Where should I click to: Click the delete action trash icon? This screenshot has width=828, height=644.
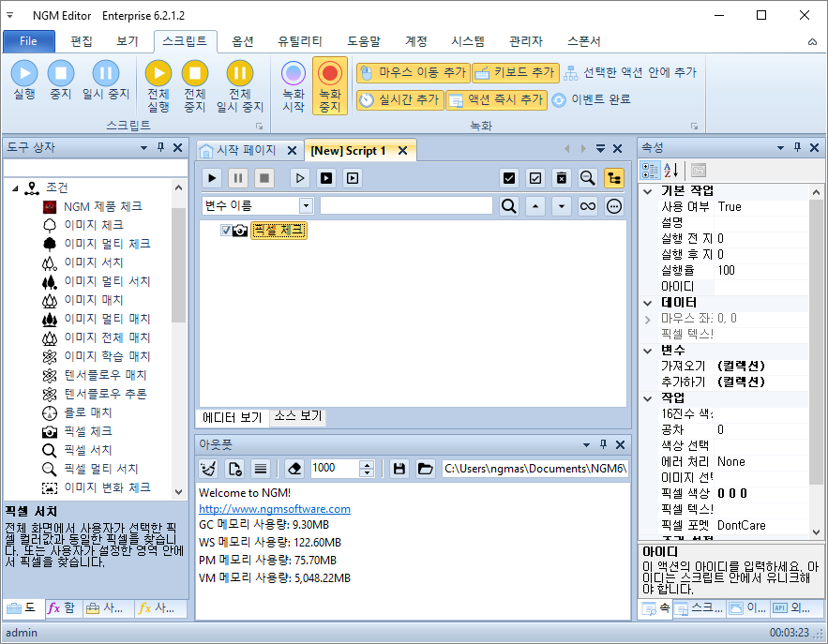pos(562,178)
